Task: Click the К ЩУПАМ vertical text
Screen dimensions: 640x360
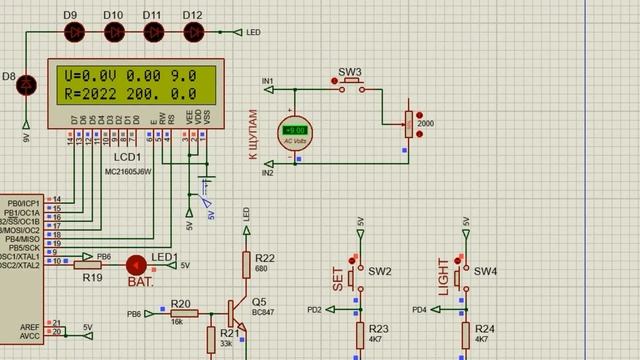Action: [x=253, y=134]
